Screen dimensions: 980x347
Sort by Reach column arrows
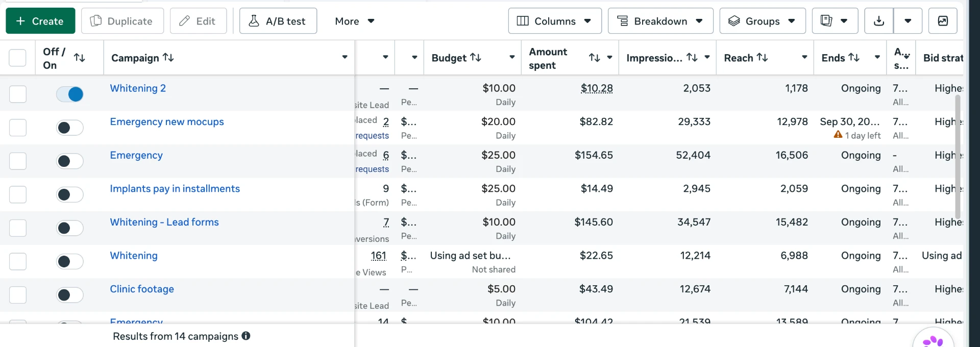(763, 58)
